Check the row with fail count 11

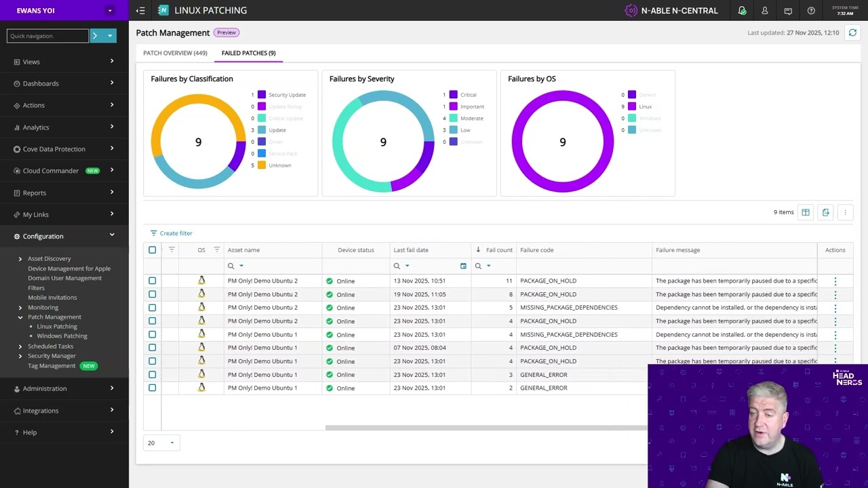[153, 281]
